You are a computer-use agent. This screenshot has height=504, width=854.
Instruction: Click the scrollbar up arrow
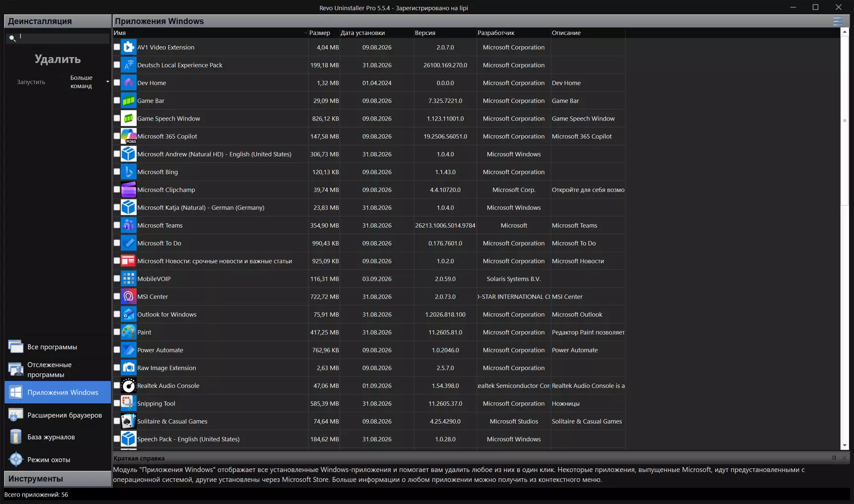coord(845,32)
